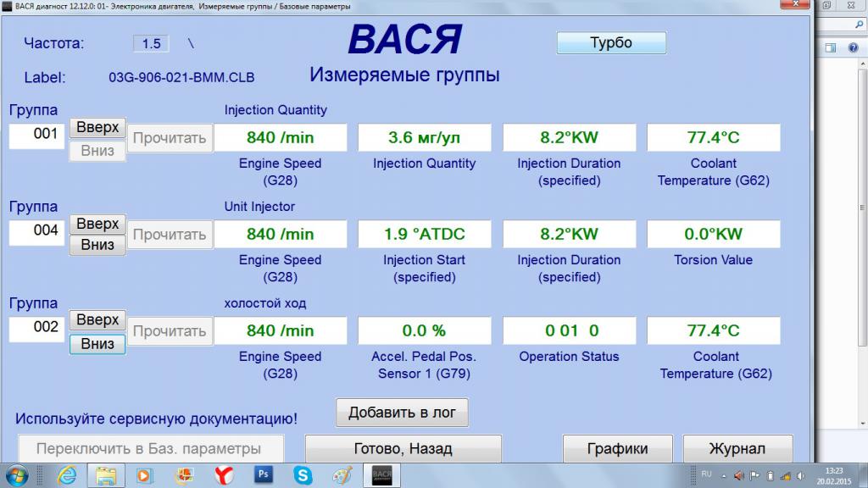Select the 3.6 мг/ул injection quantity value
This screenshot has height=488, width=868.
coord(424,137)
